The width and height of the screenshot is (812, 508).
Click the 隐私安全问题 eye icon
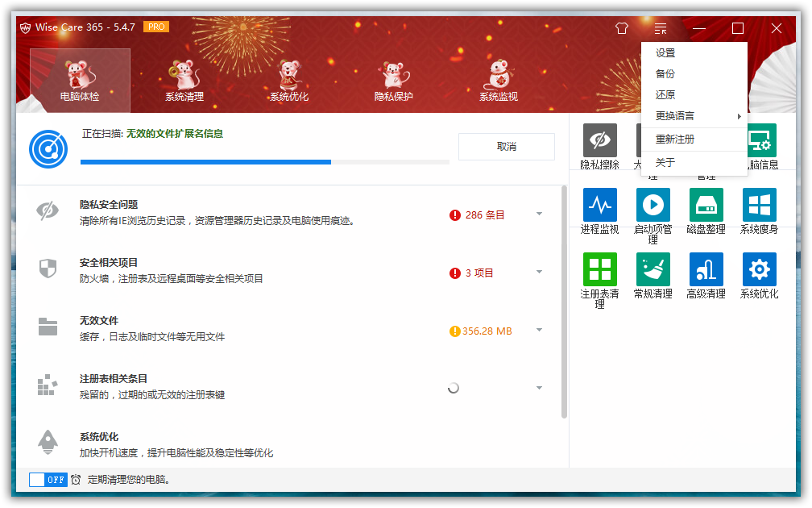(x=48, y=211)
